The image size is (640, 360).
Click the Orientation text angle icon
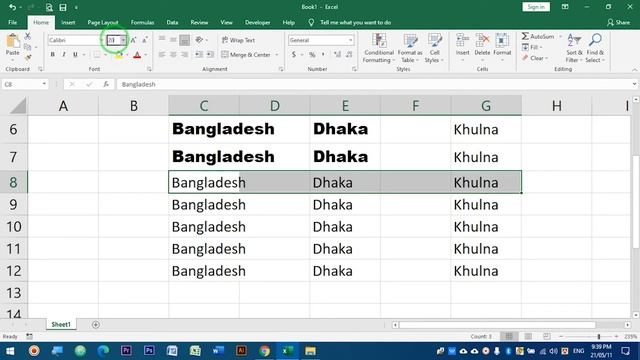[x=199, y=40]
